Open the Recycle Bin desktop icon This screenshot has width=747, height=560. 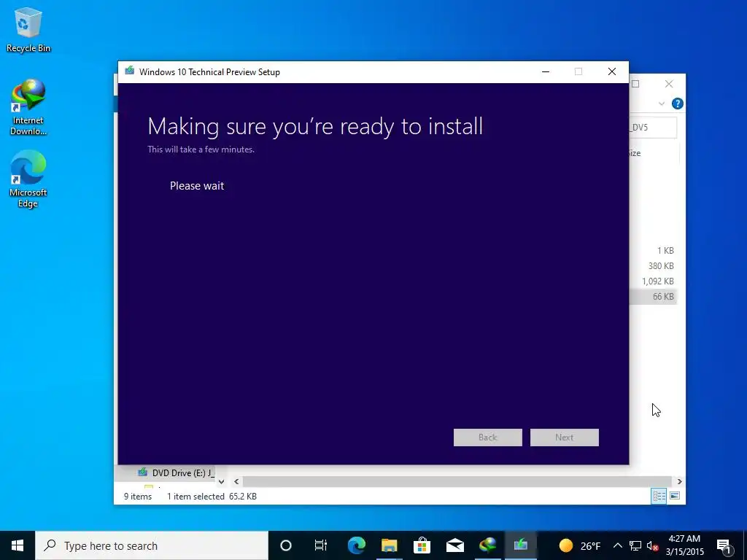click(28, 29)
